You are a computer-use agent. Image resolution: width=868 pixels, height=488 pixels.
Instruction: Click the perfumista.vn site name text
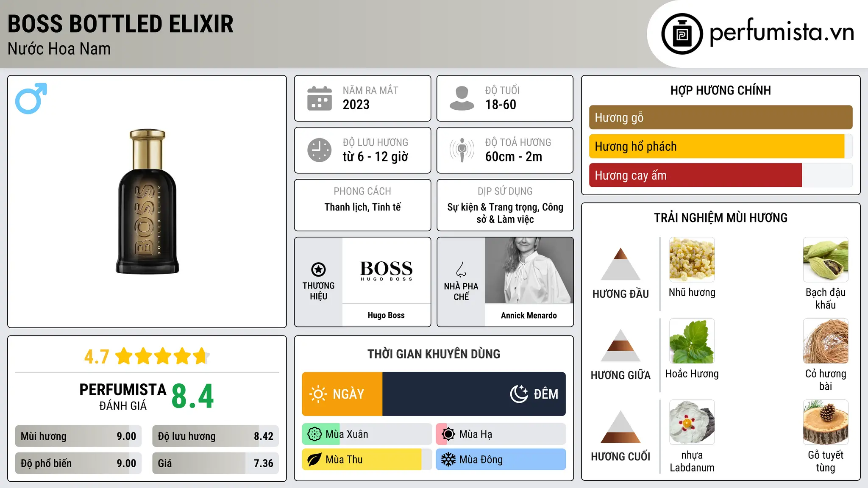pos(782,32)
